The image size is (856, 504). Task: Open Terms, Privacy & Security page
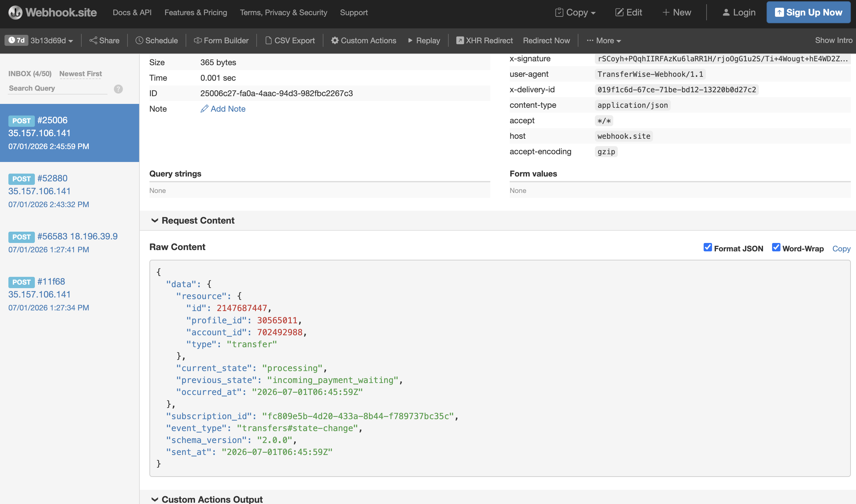click(x=284, y=13)
